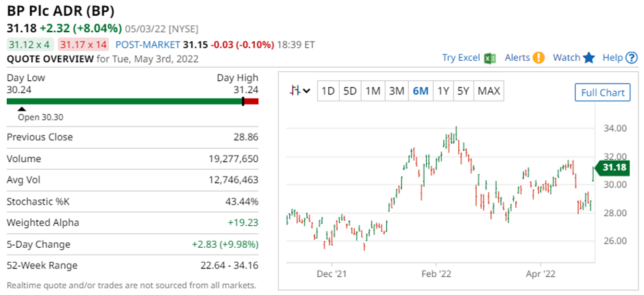
Task: Open the Full Chart button
Action: coord(602,92)
